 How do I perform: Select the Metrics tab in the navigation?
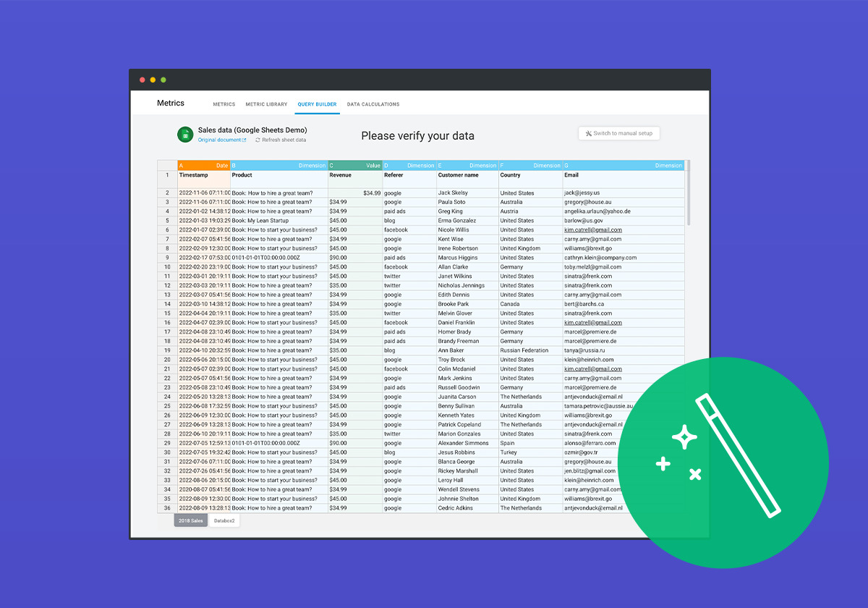(x=224, y=104)
